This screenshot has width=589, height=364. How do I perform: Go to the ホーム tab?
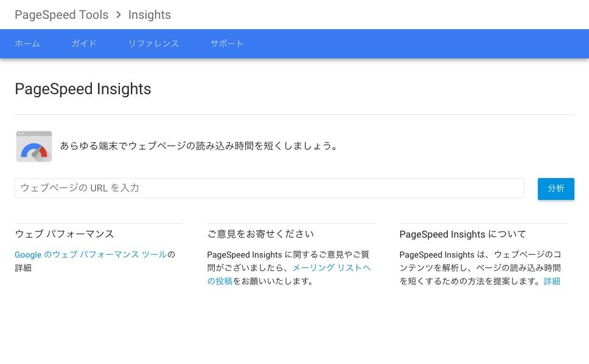click(x=27, y=44)
